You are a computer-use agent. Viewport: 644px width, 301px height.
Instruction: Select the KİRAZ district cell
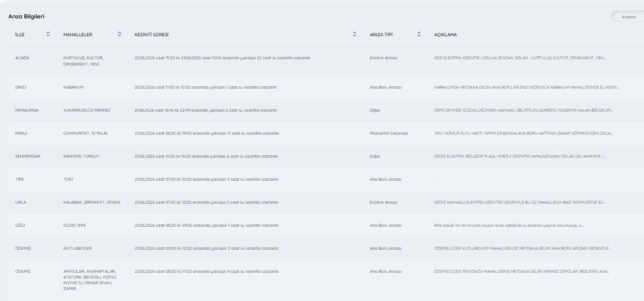(x=21, y=134)
